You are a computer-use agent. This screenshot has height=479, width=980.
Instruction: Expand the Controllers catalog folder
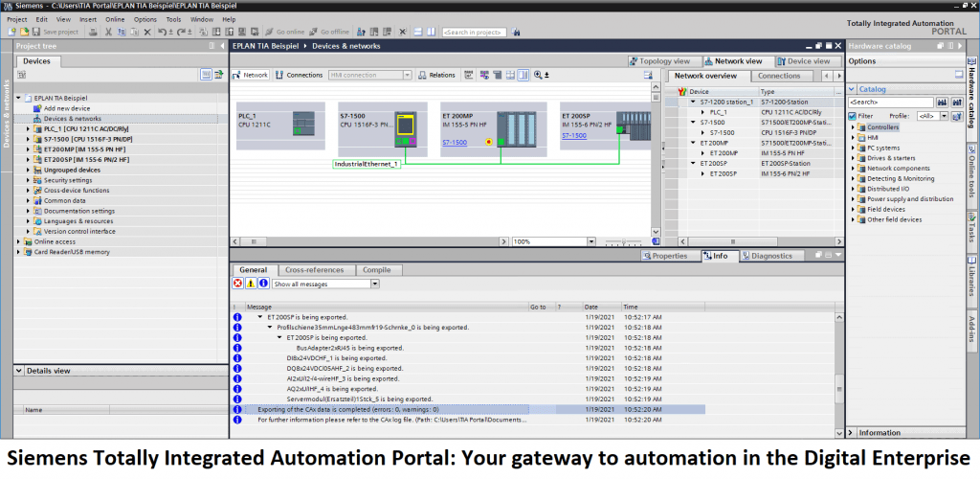pyautogui.click(x=853, y=127)
